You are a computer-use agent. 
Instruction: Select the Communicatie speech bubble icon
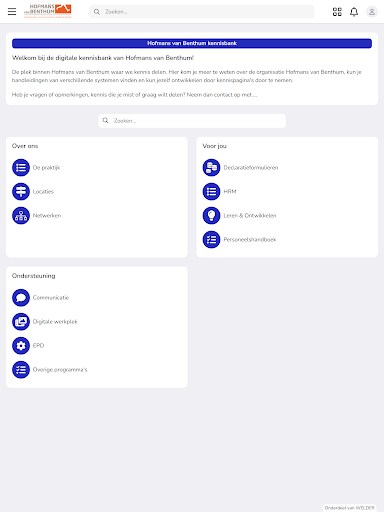click(x=21, y=297)
